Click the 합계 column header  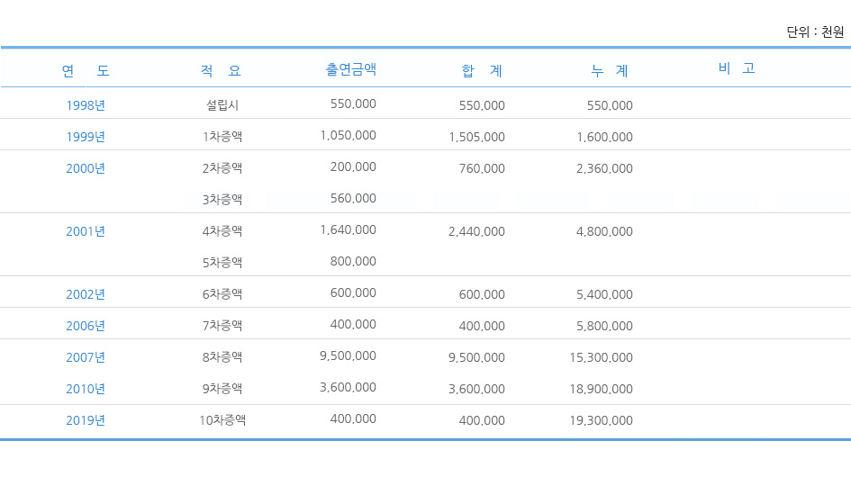click(482, 70)
